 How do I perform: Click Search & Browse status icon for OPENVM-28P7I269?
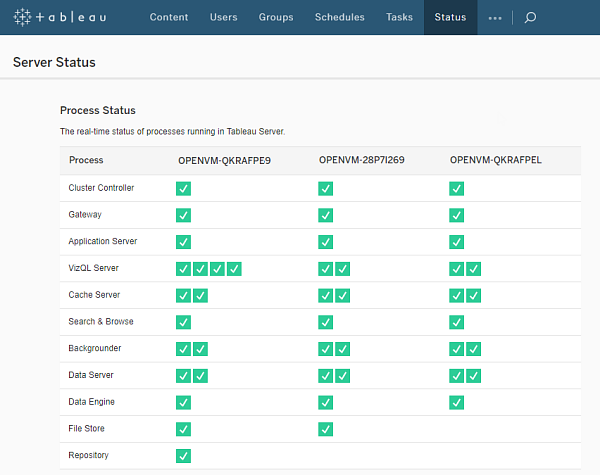click(325, 322)
